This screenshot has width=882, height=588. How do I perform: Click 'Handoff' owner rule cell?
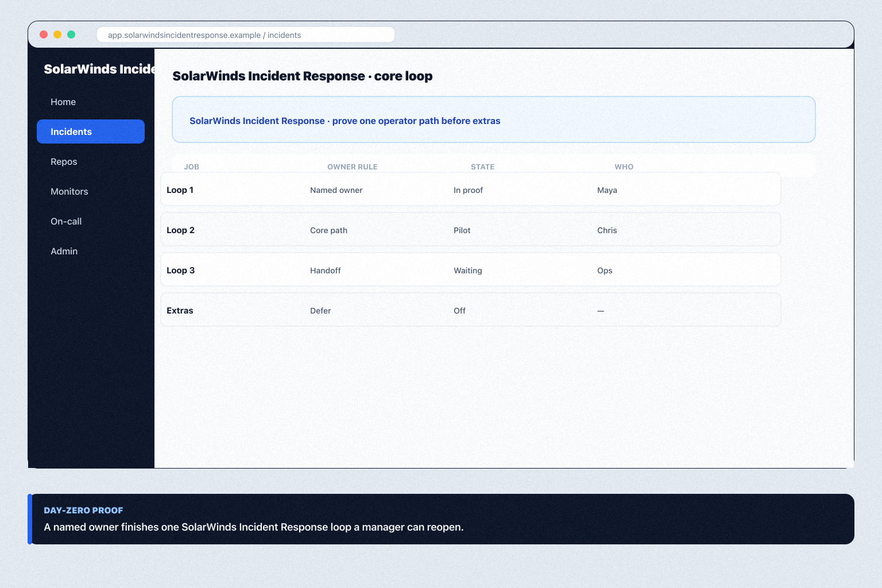coord(326,270)
